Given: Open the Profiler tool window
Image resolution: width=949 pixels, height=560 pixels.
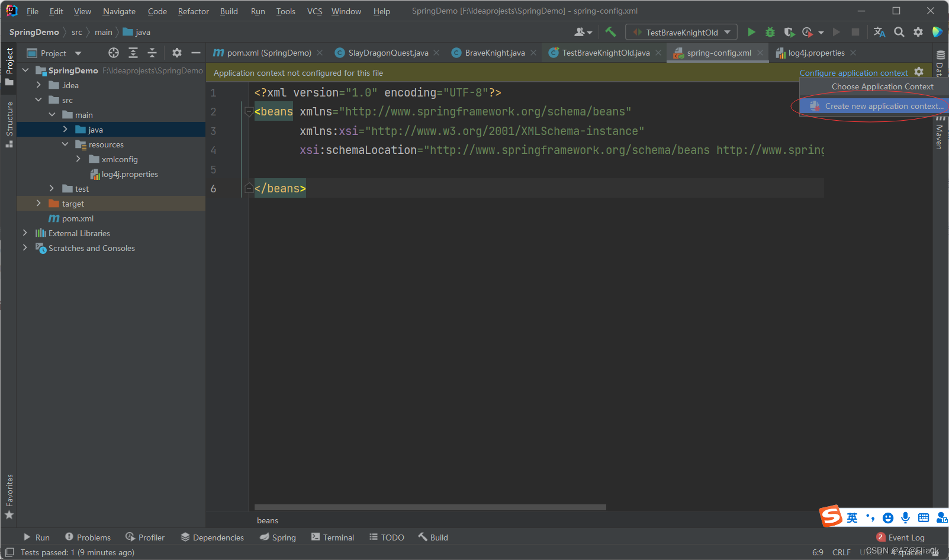Looking at the screenshot, I should (145, 538).
